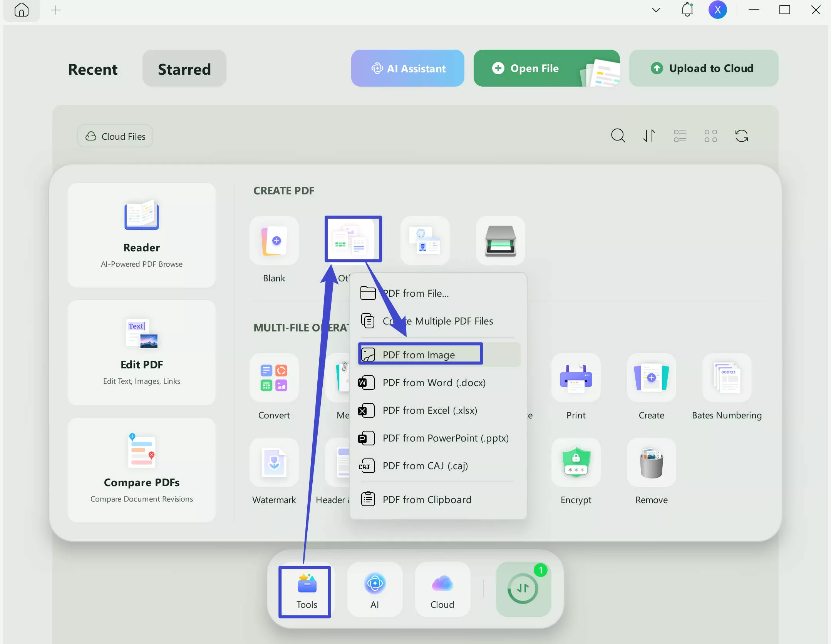Viewport: 831px width, 644px height.
Task: Open Bates Numbering tool
Action: (x=726, y=378)
